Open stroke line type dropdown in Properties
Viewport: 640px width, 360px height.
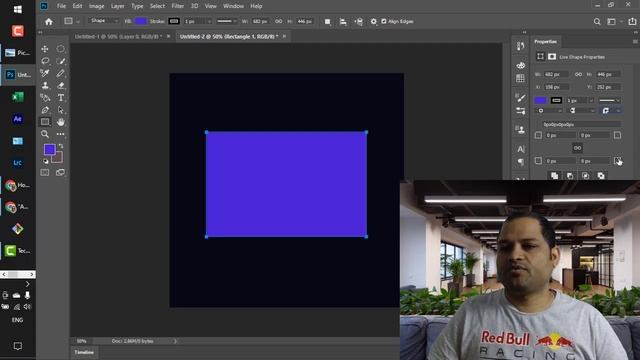(x=609, y=100)
